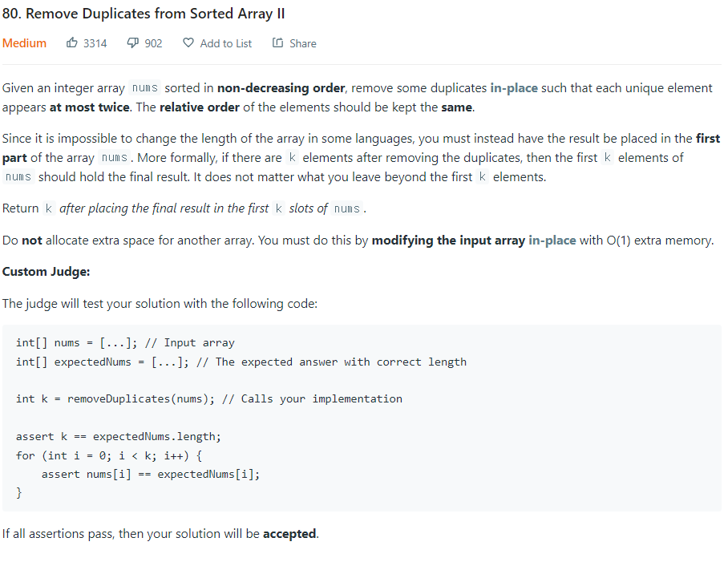Click the 3314 likes count
728x562 pixels.
pyautogui.click(x=95, y=43)
